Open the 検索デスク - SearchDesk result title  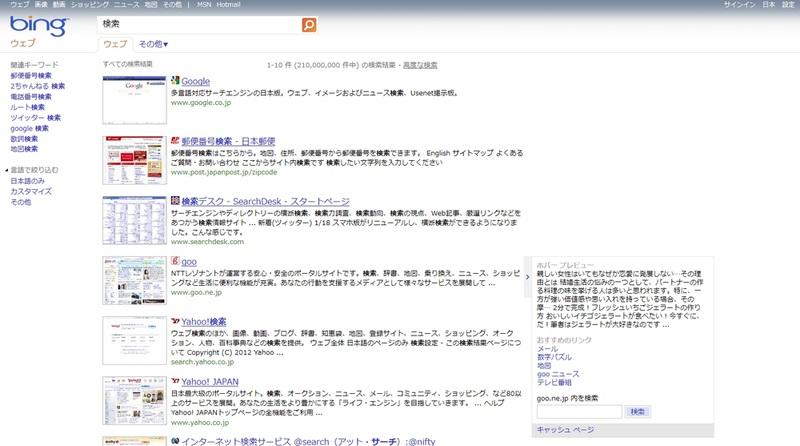(265, 202)
